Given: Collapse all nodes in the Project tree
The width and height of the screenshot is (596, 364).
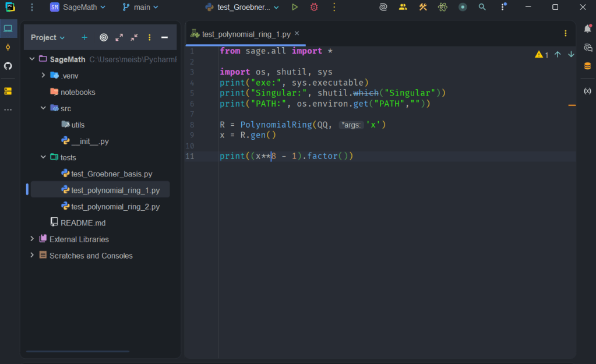Looking at the screenshot, I should pos(133,37).
